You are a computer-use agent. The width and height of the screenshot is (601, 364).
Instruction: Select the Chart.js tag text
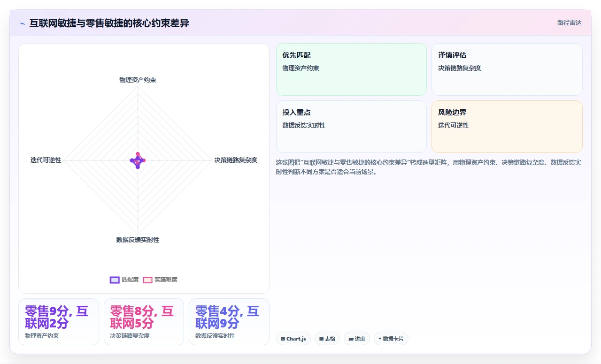296,339
